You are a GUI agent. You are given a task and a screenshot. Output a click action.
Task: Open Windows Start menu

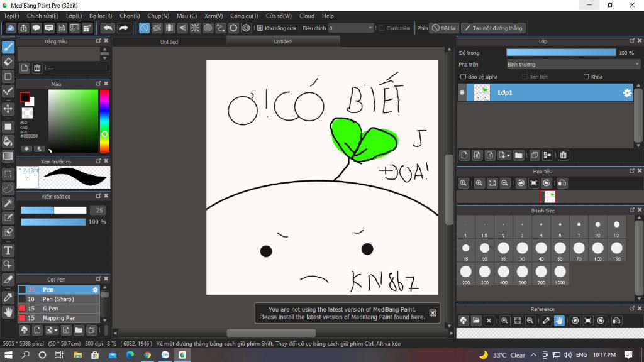(x=8, y=354)
